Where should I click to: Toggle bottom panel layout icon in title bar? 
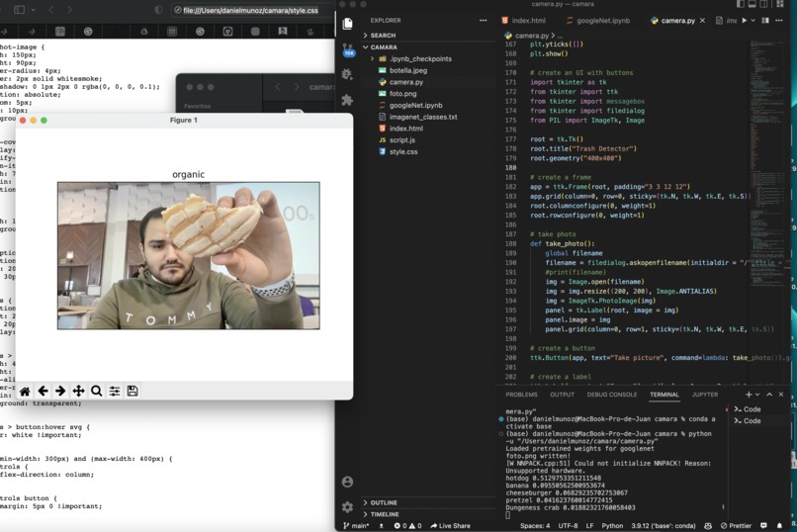point(753,4)
